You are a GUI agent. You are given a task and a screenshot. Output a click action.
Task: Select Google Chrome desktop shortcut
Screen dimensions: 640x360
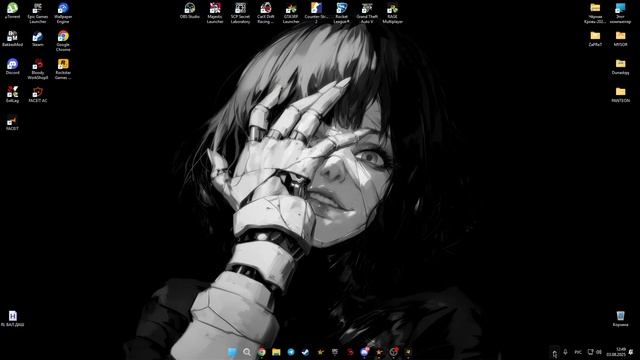[x=63, y=41]
